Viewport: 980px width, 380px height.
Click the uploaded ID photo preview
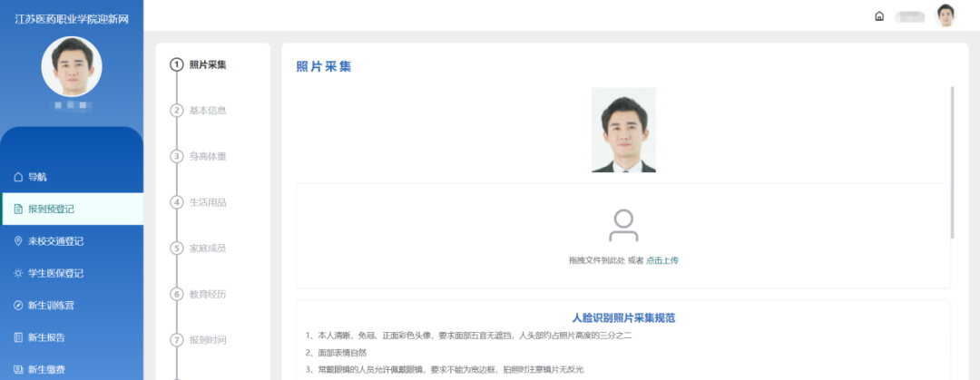[x=623, y=130]
